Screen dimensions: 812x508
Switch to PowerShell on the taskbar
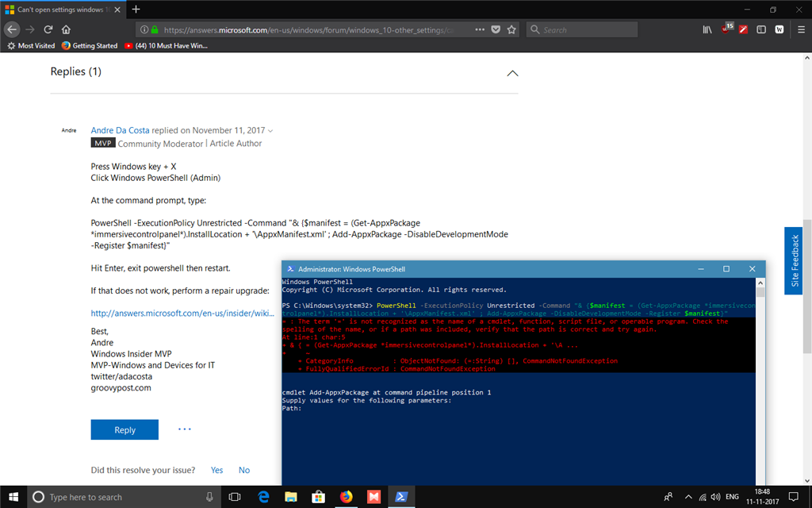[x=400, y=497]
